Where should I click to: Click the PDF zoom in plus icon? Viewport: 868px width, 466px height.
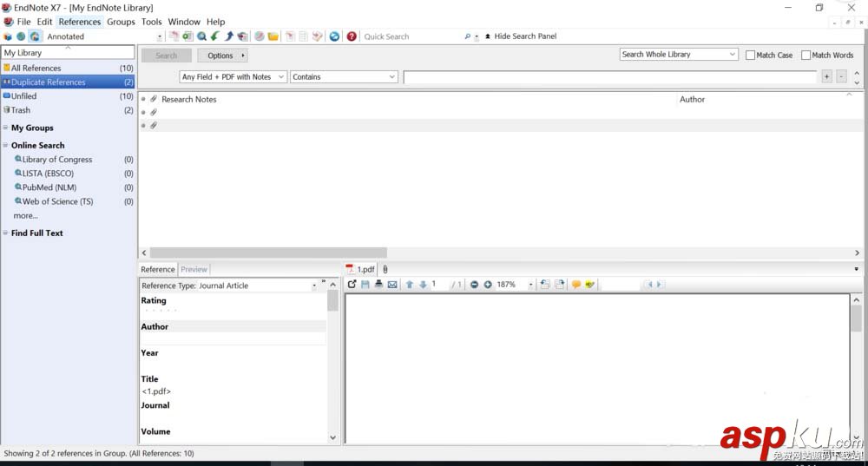[x=488, y=285]
